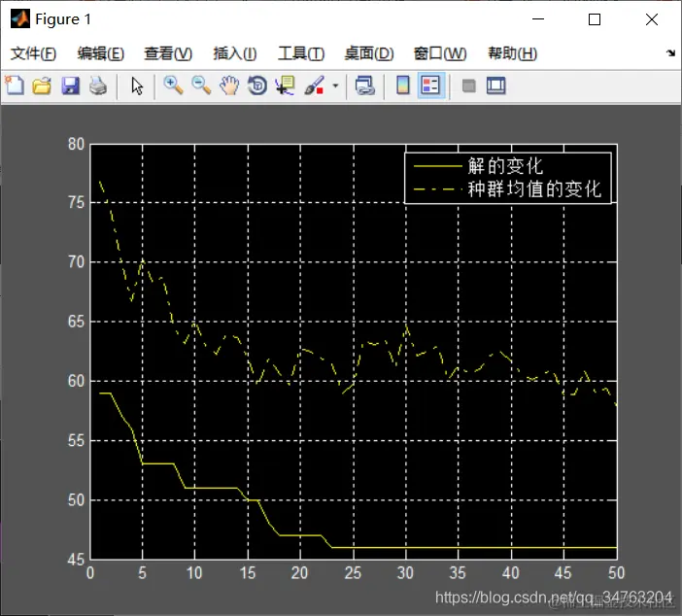682x616 pixels.
Task: Open the 工具(T) menu
Action: [x=301, y=53]
